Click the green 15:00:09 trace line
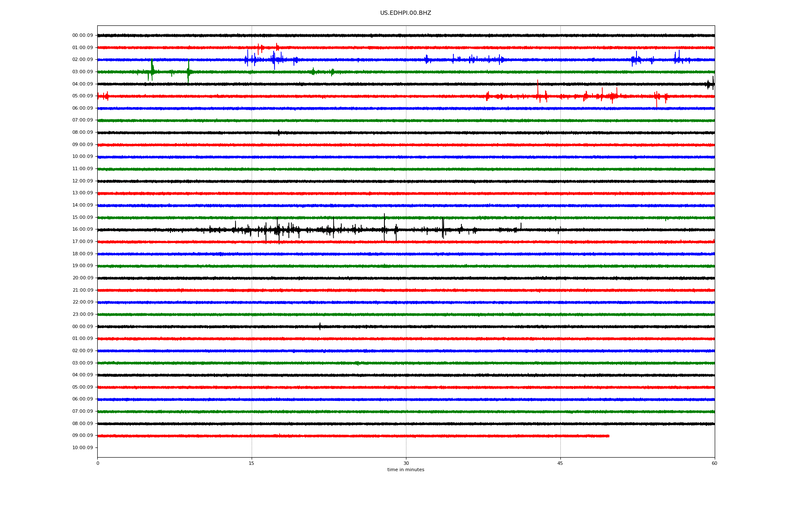This screenshot has width=812, height=508. [423, 218]
